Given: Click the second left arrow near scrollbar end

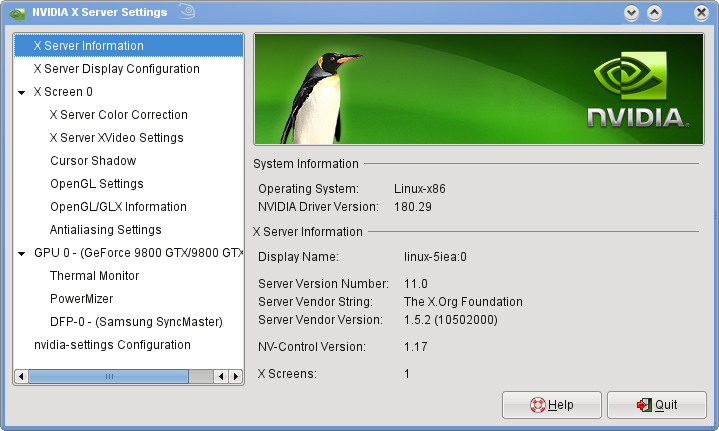Looking at the screenshot, I should (x=221, y=376).
